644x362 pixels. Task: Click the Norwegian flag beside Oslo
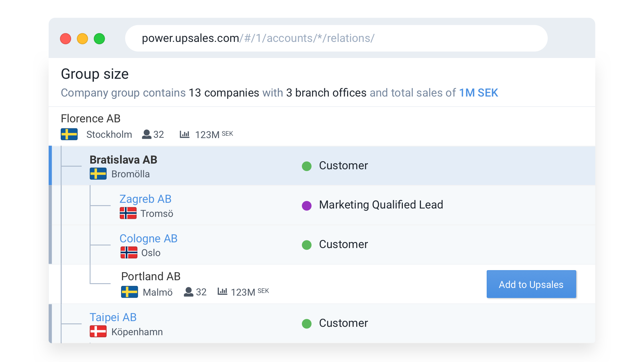click(x=129, y=252)
